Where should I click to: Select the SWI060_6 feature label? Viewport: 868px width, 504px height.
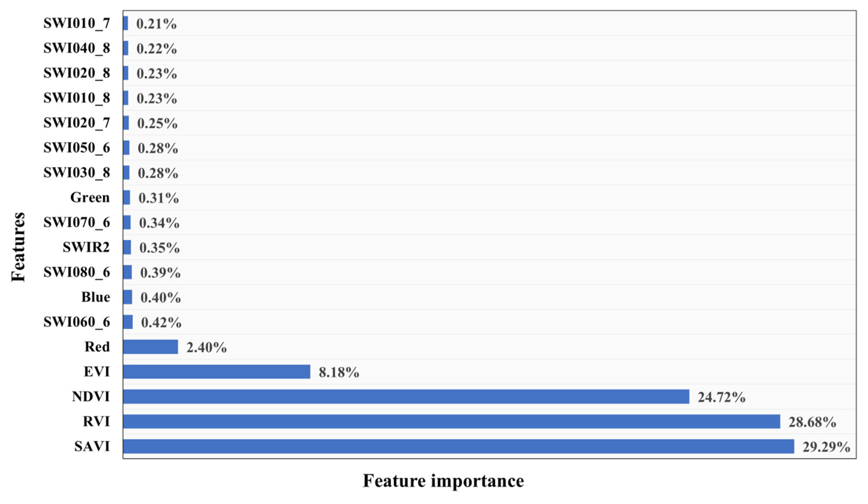tap(77, 322)
